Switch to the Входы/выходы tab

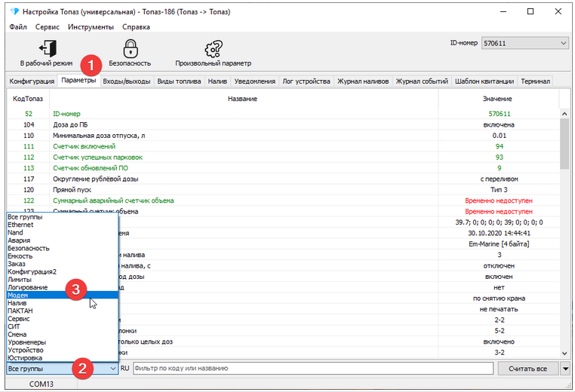pos(126,81)
